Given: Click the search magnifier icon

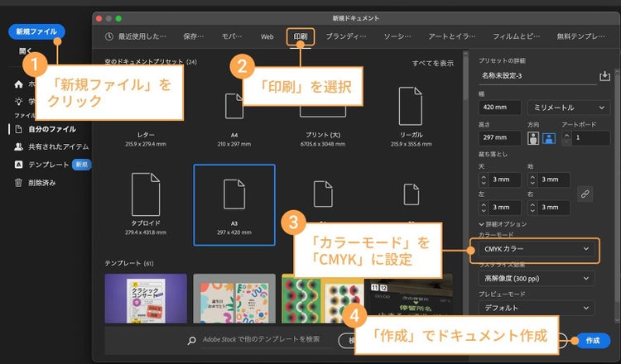Looking at the screenshot, I should click(x=192, y=341).
